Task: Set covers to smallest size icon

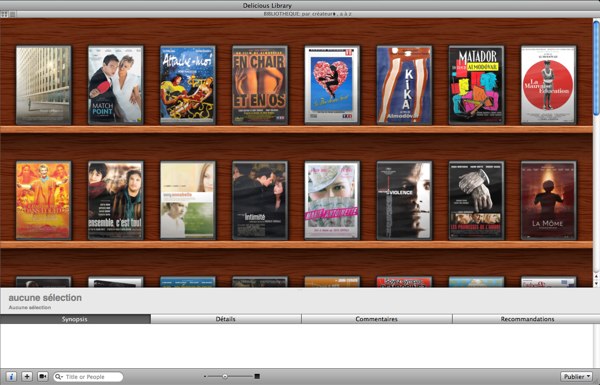Action: point(205,377)
